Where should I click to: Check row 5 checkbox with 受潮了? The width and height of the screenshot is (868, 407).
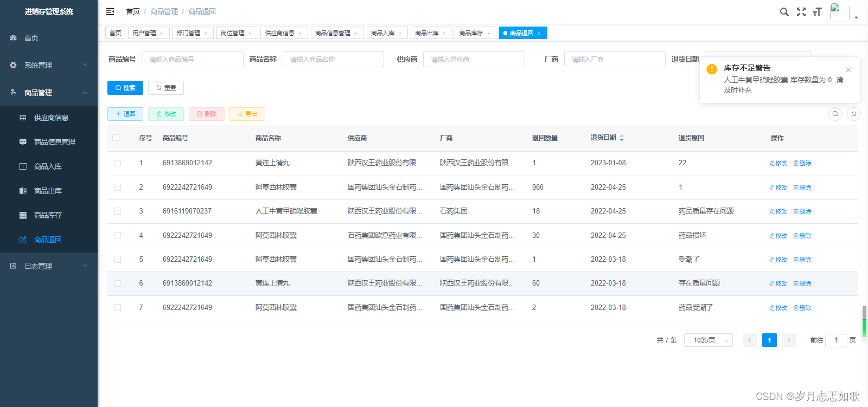pyautogui.click(x=118, y=260)
